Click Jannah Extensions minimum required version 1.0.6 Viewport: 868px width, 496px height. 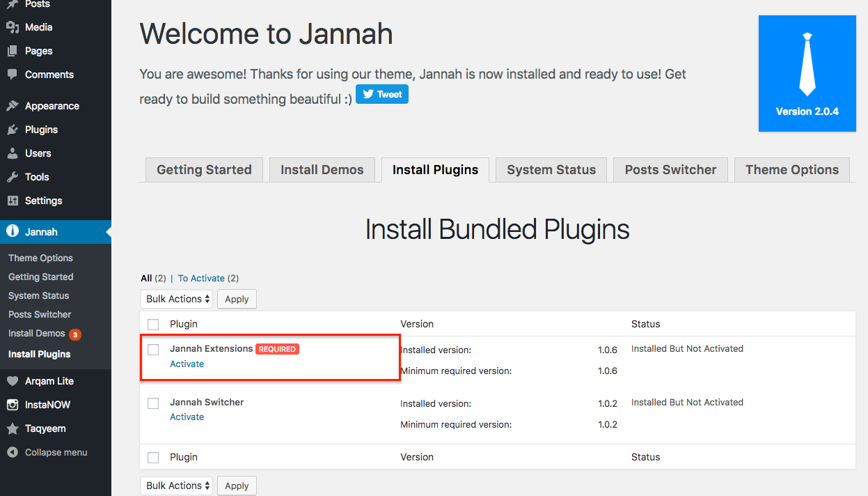tap(608, 371)
